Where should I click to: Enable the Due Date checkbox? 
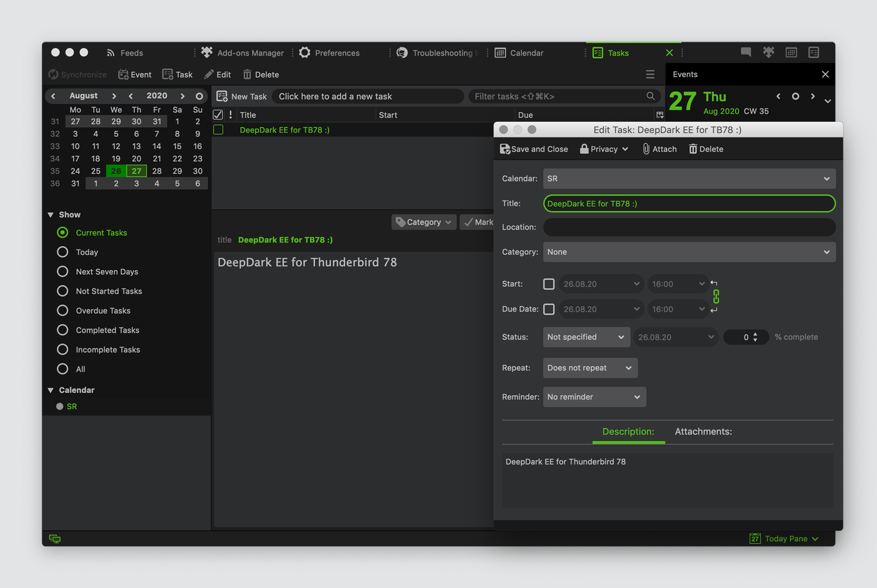tap(549, 309)
